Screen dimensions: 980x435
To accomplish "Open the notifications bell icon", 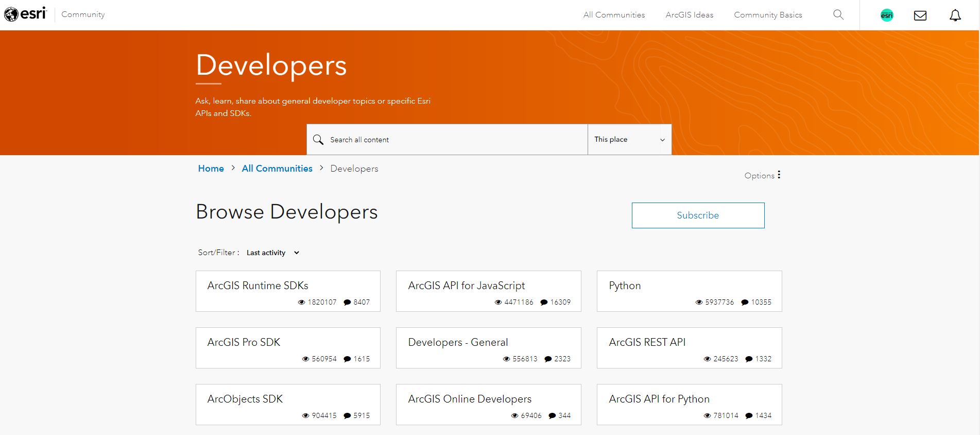I will [955, 15].
